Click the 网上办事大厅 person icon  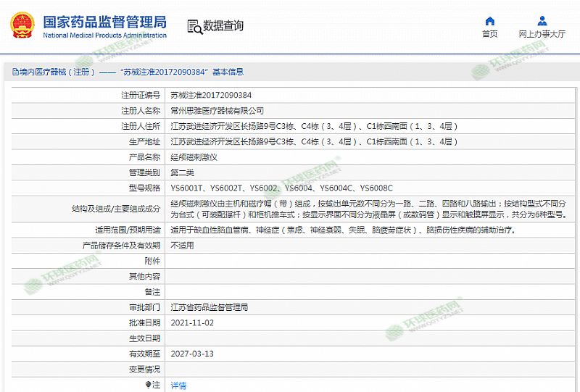coord(542,21)
